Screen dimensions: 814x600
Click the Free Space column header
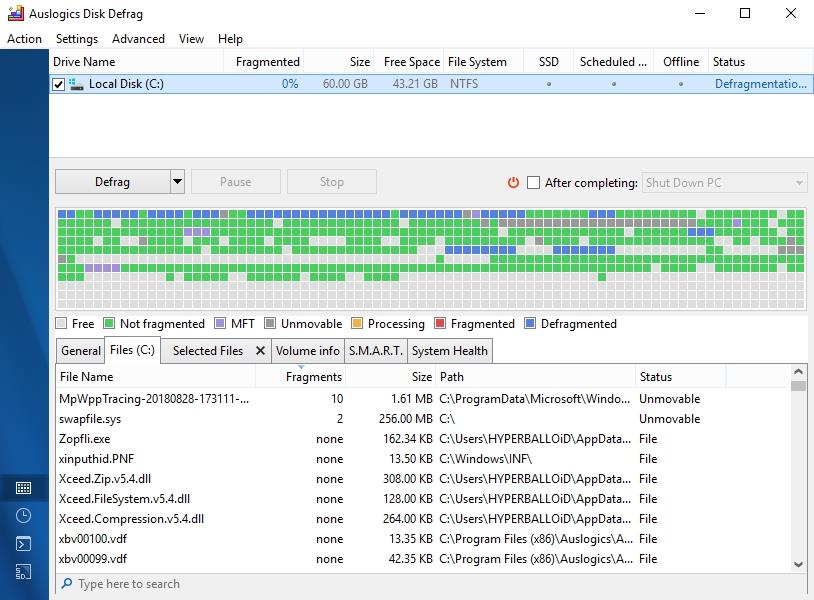point(409,62)
